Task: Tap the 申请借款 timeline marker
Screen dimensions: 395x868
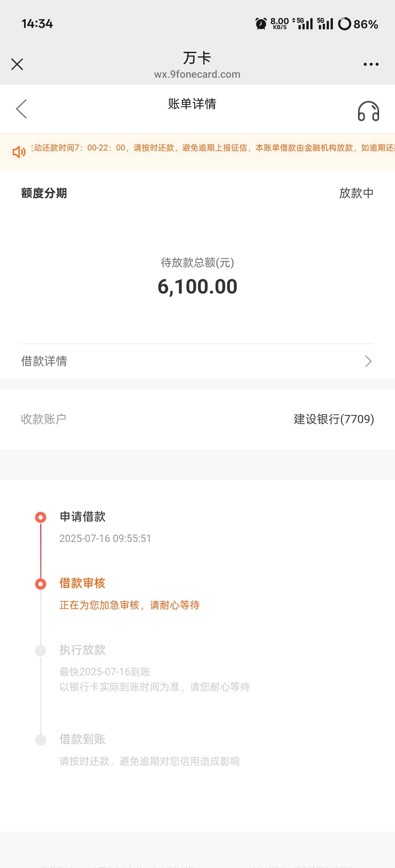Action: coord(41,517)
